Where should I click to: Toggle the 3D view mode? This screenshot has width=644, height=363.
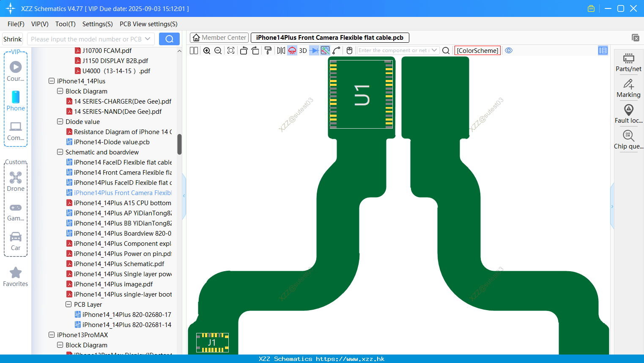(x=303, y=51)
